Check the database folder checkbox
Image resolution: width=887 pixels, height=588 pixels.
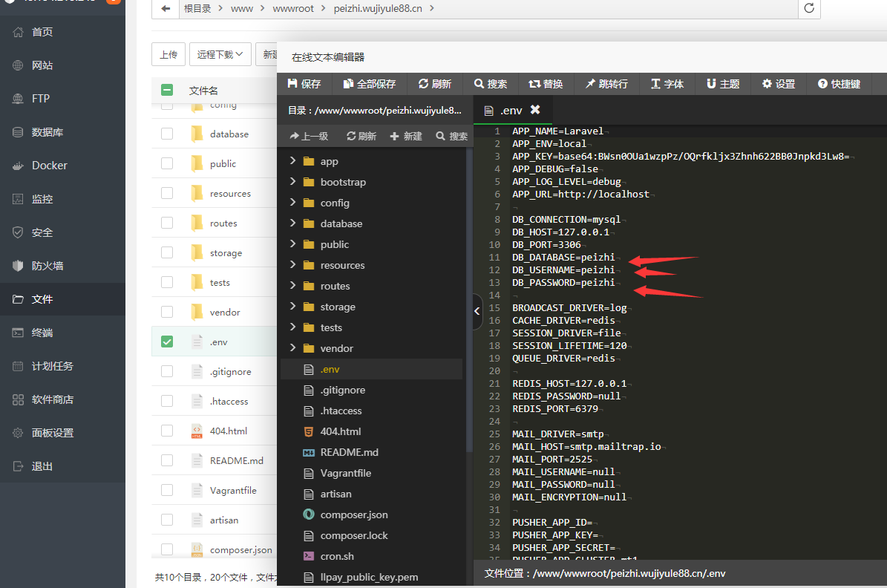tap(167, 134)
